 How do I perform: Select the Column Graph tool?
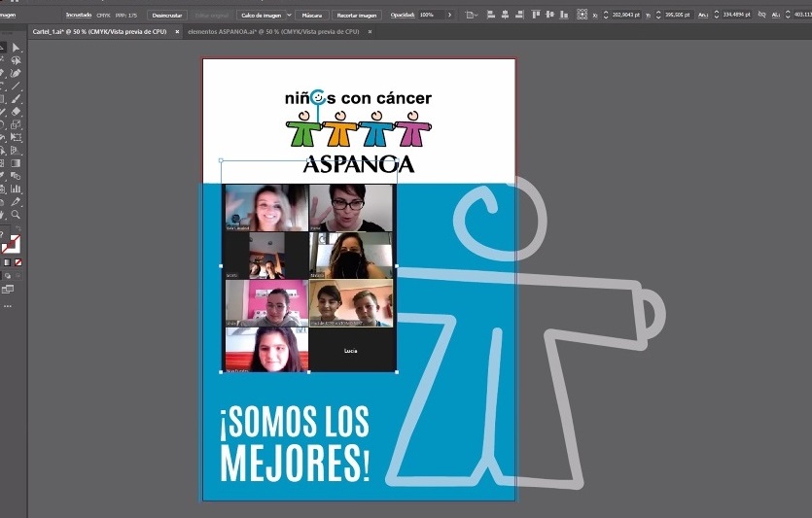17,189
